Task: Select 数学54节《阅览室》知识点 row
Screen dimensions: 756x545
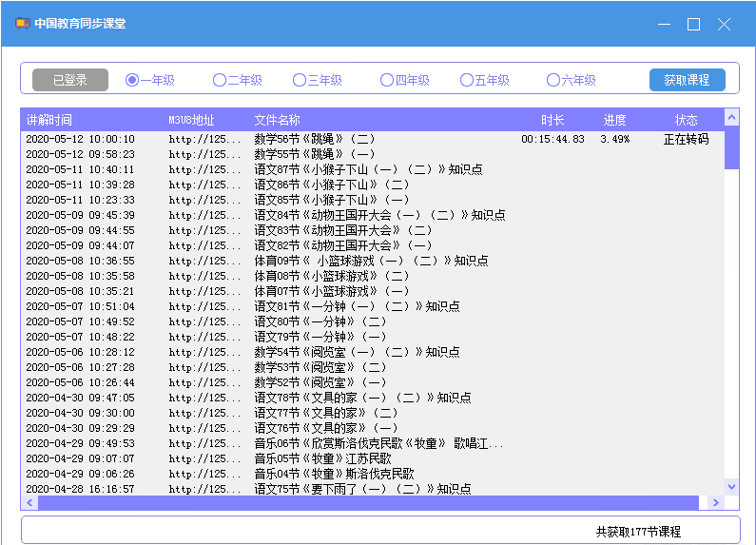Action: tap(372, 352)
